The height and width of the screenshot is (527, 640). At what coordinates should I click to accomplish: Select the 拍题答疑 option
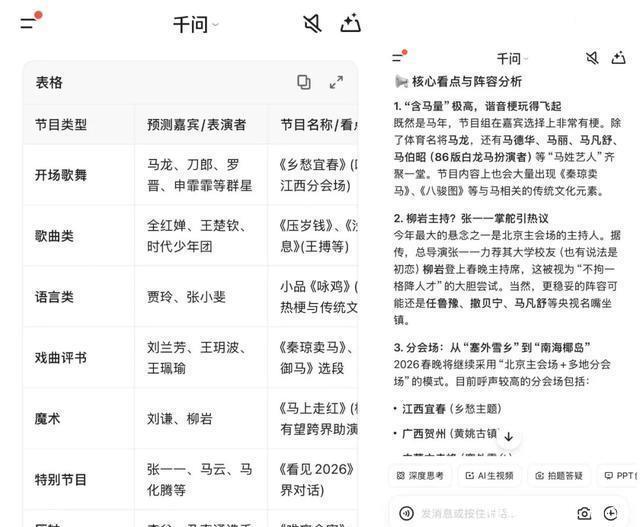[559, 476]
